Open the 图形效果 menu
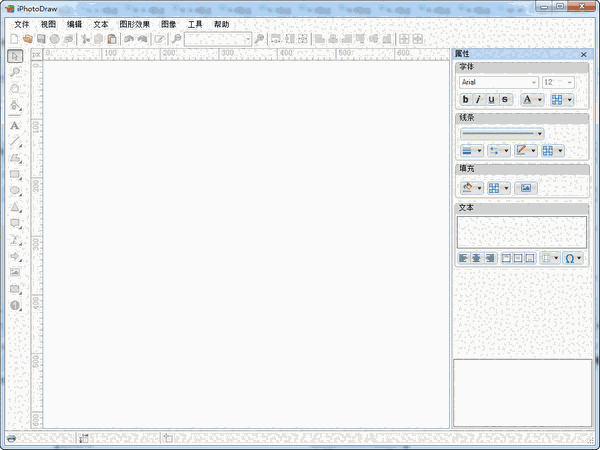The width and height of the screenshot is (600, 450). coord(134,24)
